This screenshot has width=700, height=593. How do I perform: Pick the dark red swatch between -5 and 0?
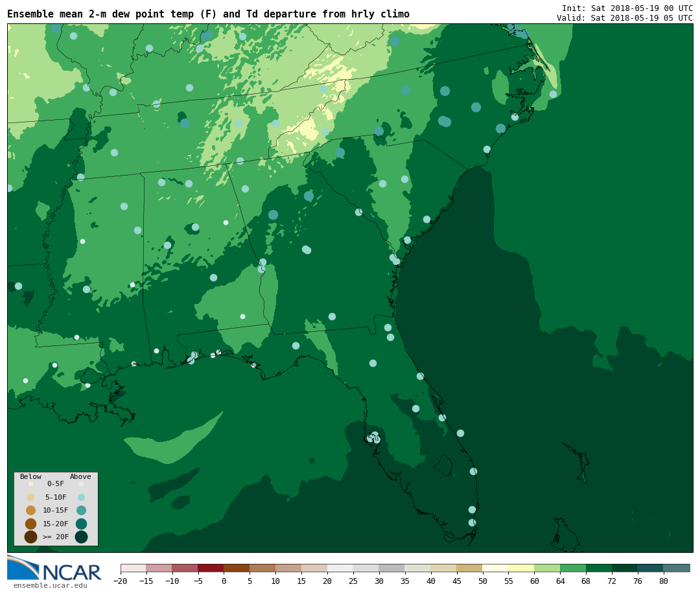[x=211, y=568]
